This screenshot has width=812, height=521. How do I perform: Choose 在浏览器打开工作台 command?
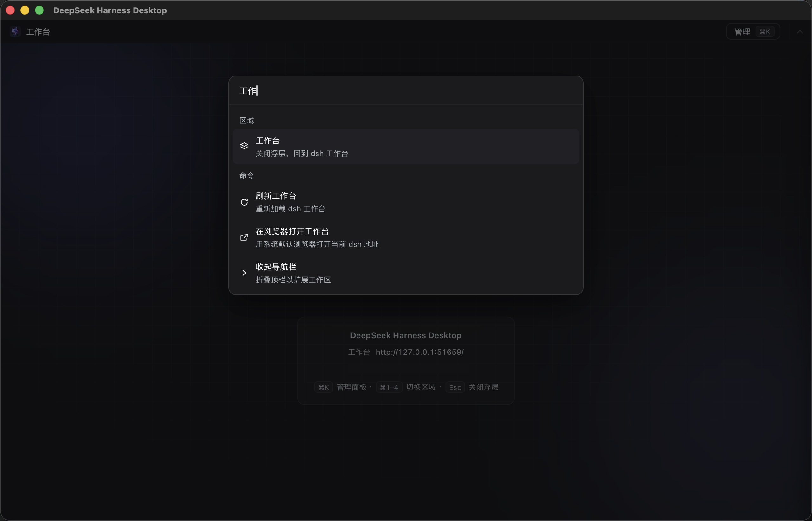pyautogui.click(x=406, y=237)
